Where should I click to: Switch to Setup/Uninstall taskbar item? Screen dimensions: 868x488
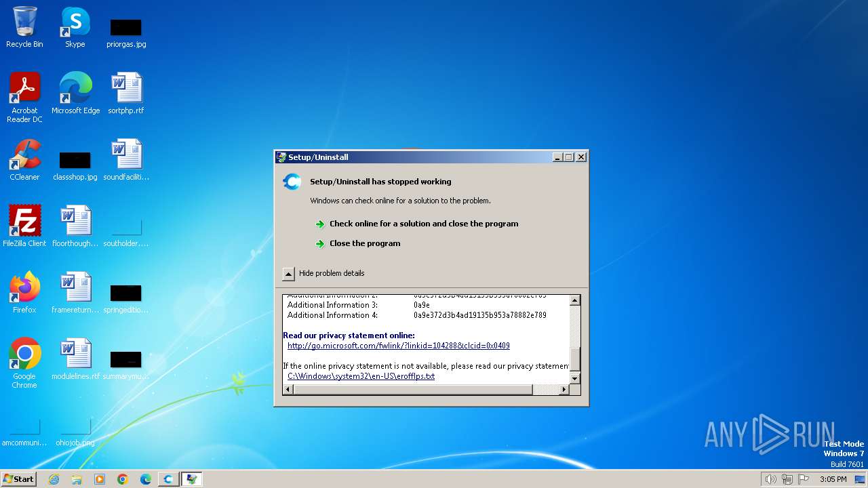coord(191,479)
